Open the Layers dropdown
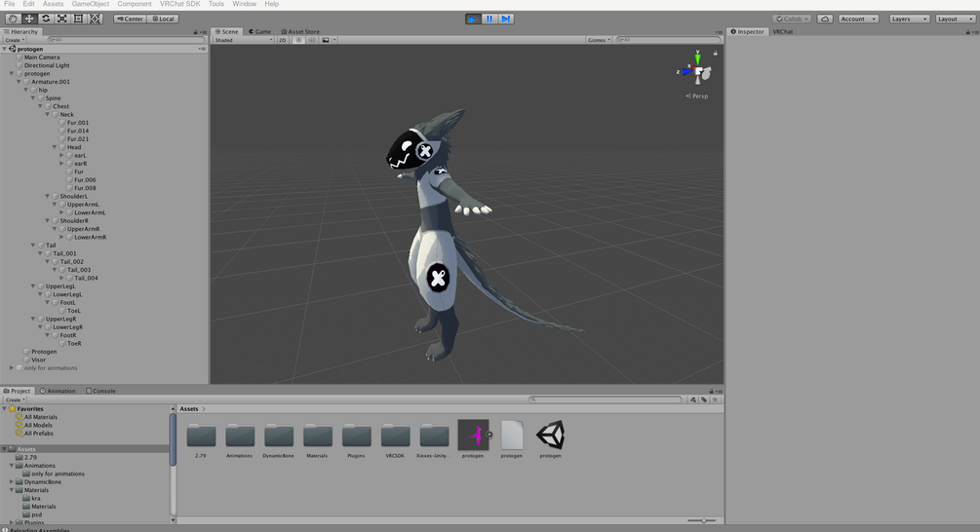Viewport: 980px width, 532px height. [x=909, y=19]
